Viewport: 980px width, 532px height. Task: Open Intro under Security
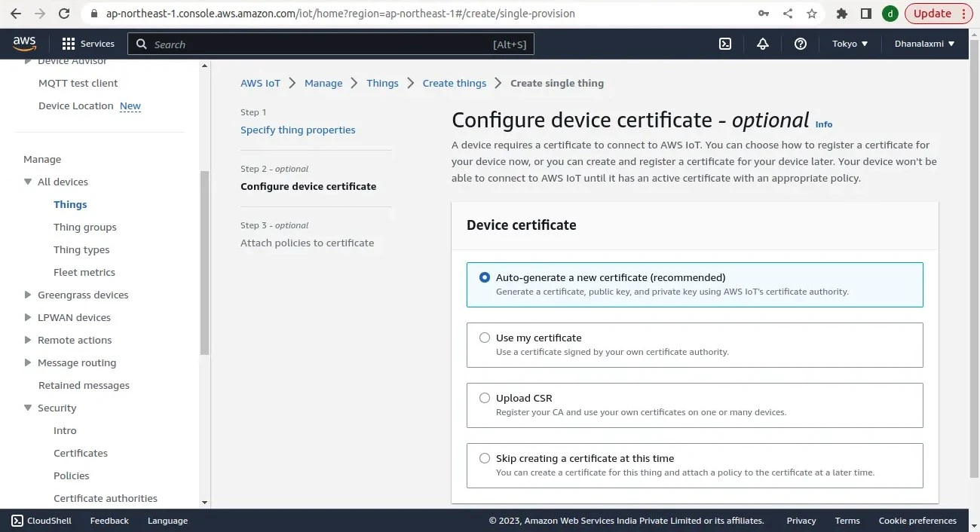point(65,430)
